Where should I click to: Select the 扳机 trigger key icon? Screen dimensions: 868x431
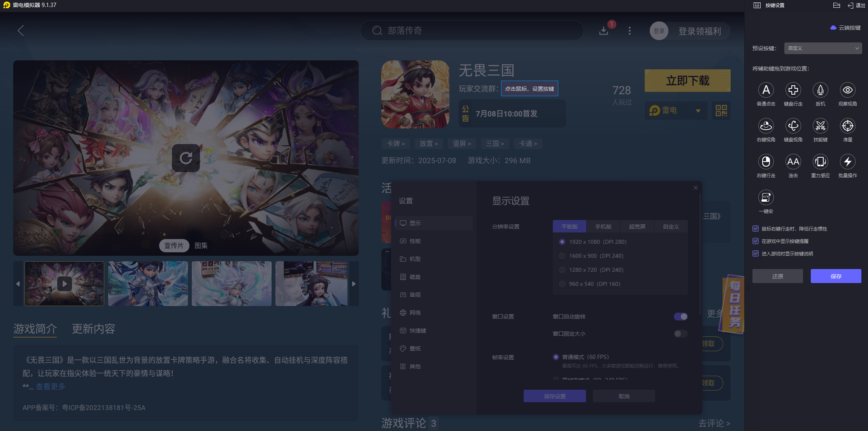click(x=820, y=90)
